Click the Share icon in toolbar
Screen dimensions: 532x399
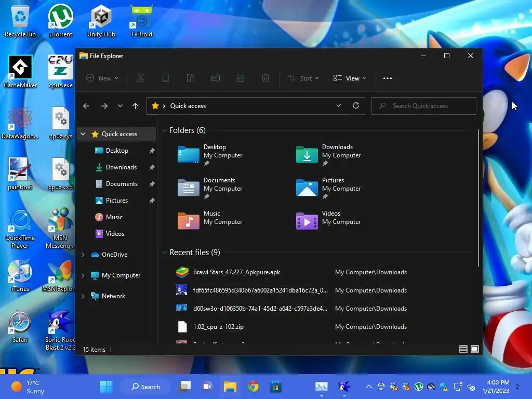pyautogui.click(x=241, y=78)
